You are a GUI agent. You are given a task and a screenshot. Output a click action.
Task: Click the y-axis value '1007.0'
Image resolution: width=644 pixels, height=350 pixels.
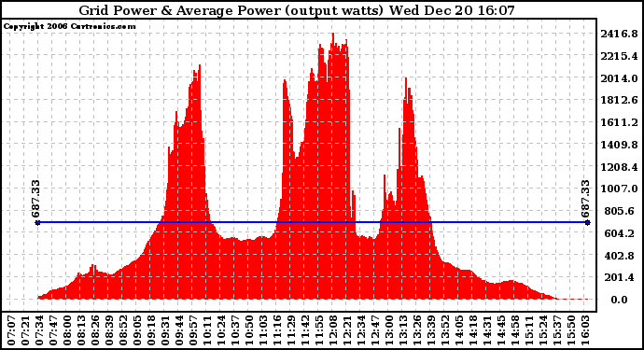click(x=619, y=189)
